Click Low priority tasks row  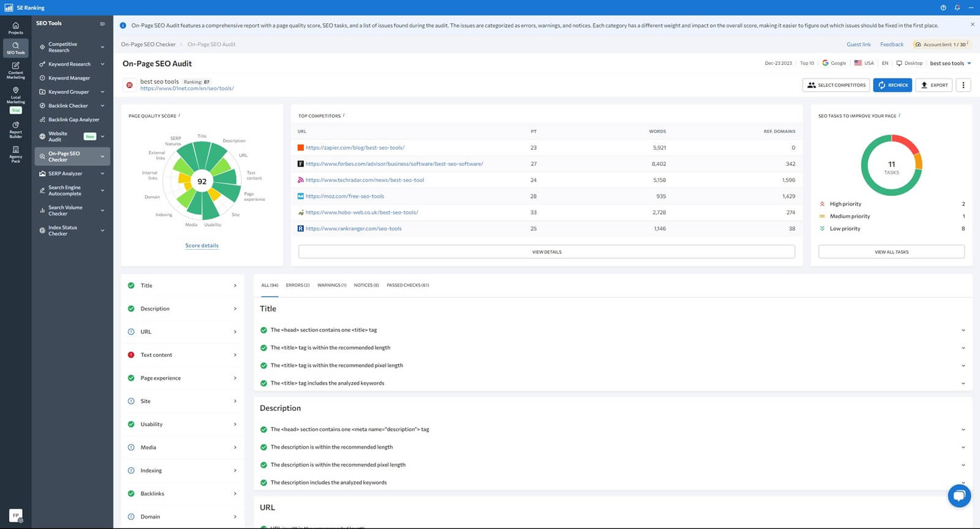click(892, 228)
